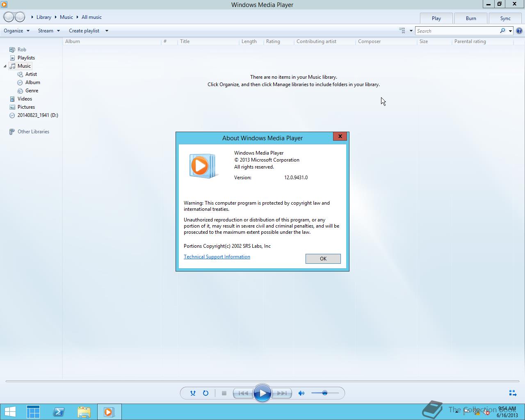Sort by Parental rating column

(x=482, y=41)
